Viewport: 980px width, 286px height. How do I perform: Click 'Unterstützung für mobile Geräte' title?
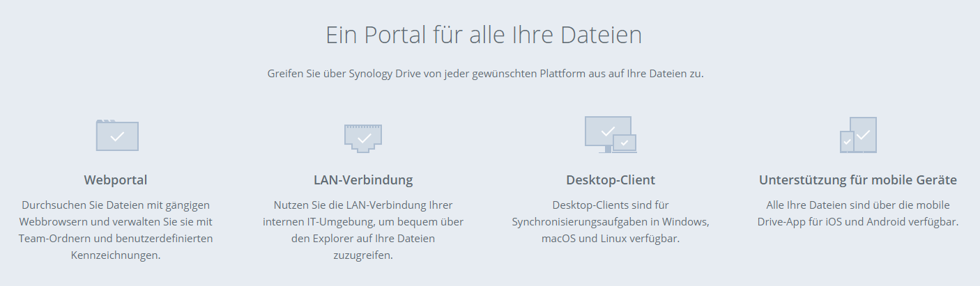pos(858,180)
